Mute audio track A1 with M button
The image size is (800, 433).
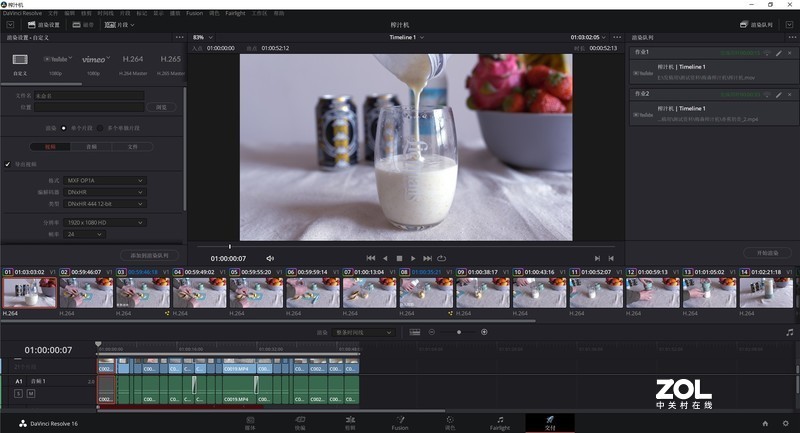pyautogui.click(x=31, y=394)
